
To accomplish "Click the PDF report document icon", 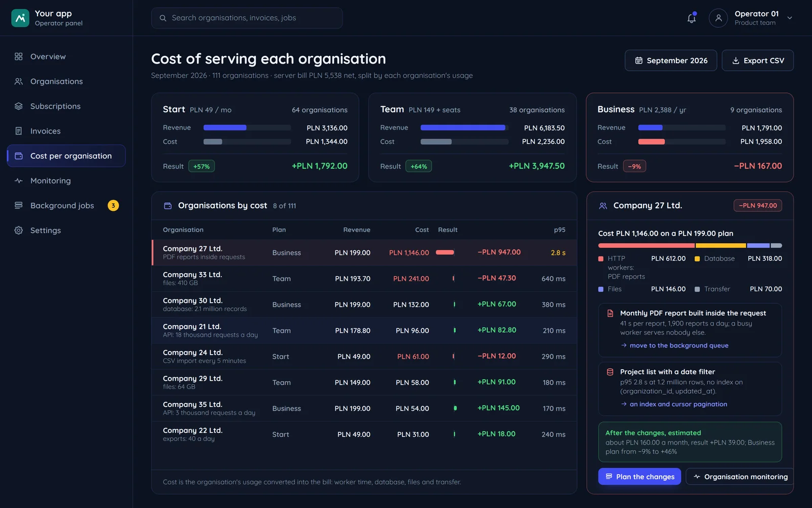I will click(x=610, y=313).
